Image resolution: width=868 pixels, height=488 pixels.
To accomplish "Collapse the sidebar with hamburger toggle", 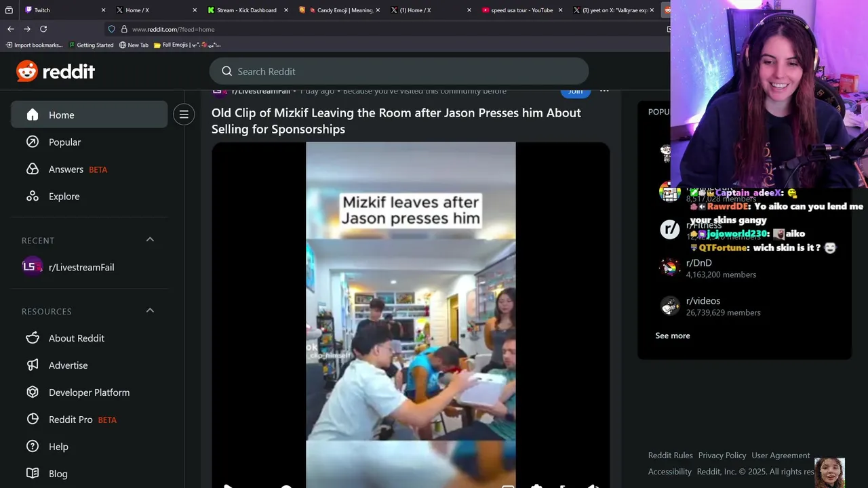I will (x=184, y=115).
